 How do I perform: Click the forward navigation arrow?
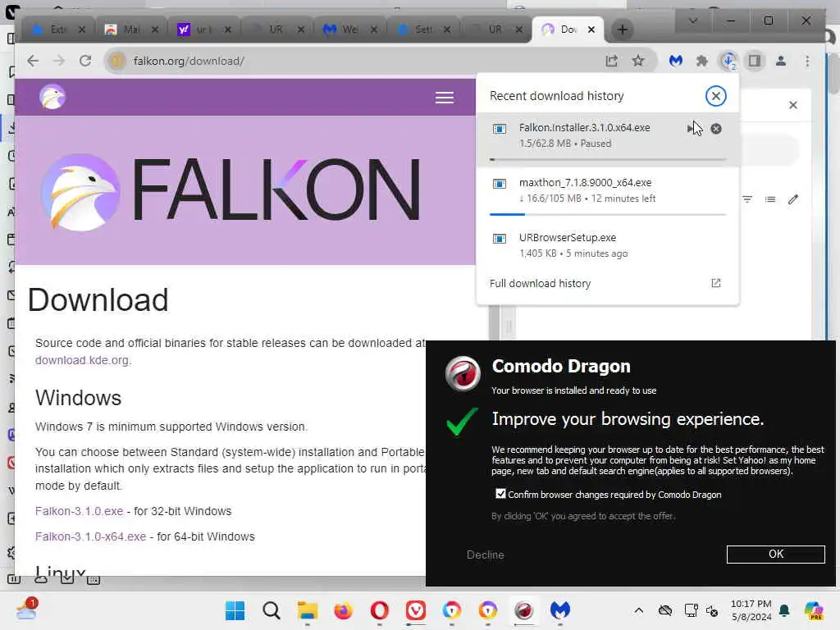click(x=59, y=61)
